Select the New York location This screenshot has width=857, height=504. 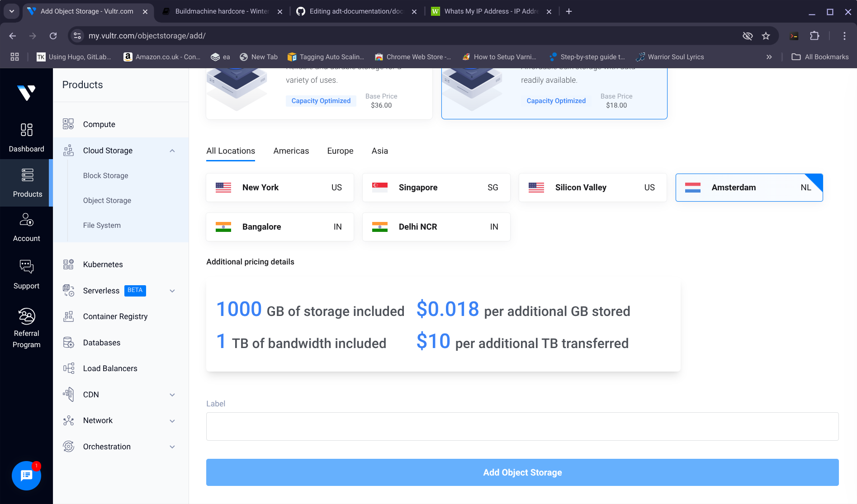(279, 188)
